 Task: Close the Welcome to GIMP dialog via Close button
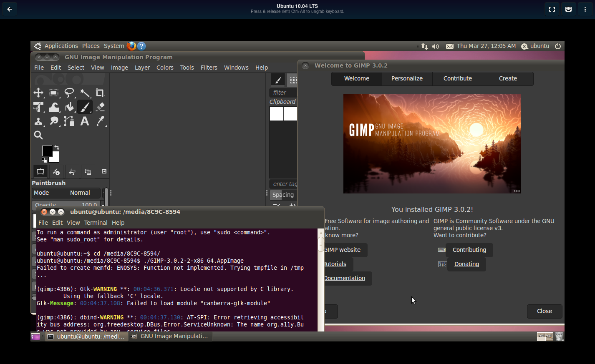[x=545, y=311]
